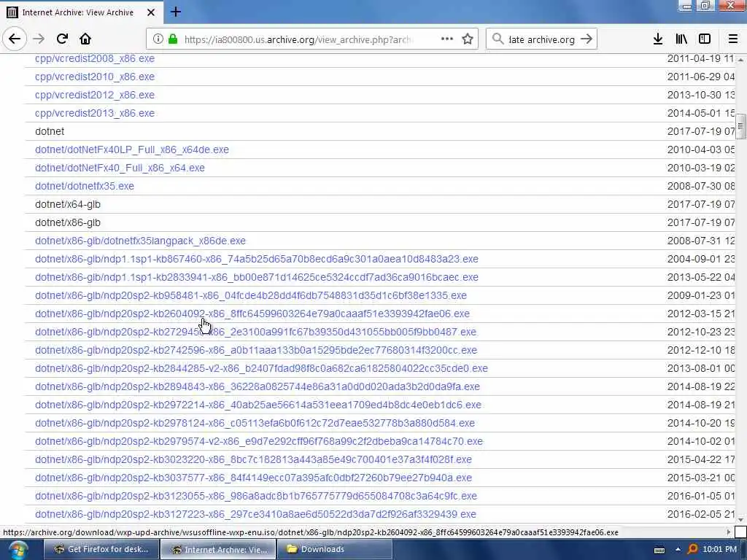The image size is (747, 560).
Task: Click the green secure connection padlock
Action: click(x=173, y=39)
